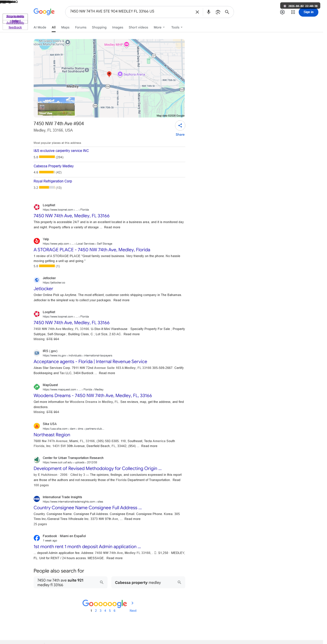Open Cabessa Property Medley link
327x644 pixels.
[x=54, y=166]
